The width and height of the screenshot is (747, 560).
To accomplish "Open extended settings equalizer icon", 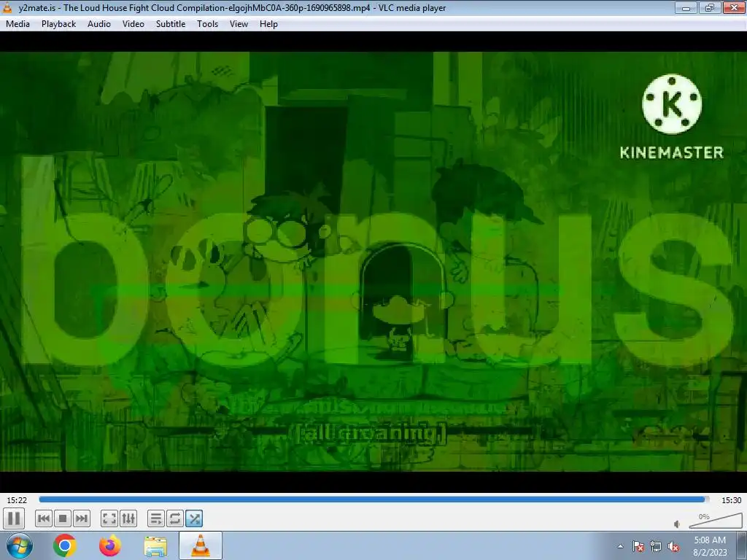I will tap(128, 518).
